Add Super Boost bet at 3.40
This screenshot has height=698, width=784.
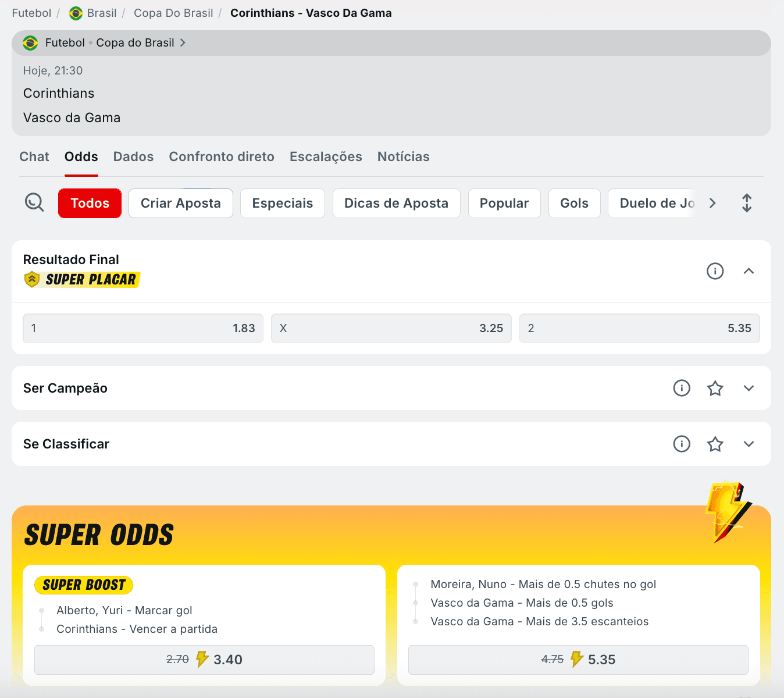click(204, 660)
